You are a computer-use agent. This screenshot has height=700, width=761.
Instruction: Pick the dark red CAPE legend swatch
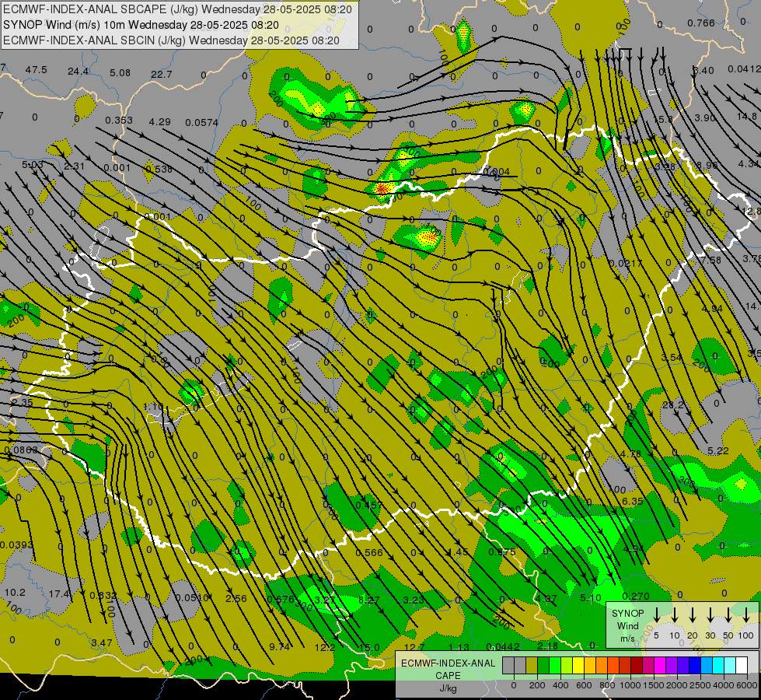(x=637, y=665)
